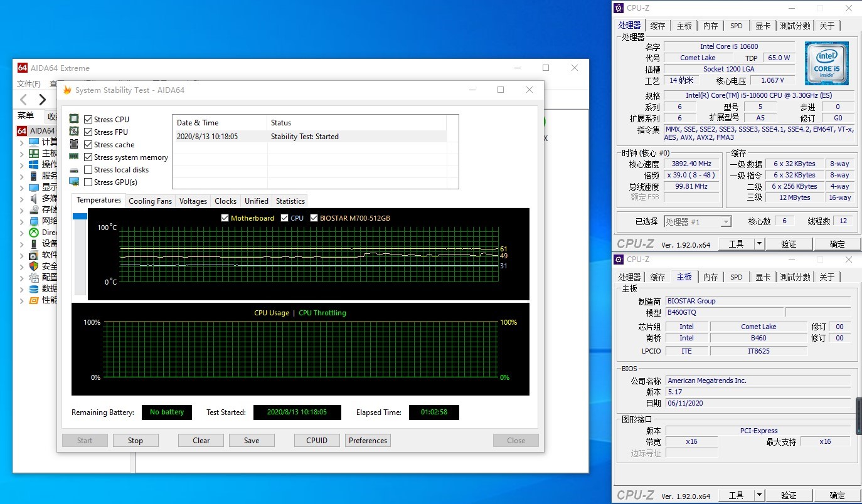
Task: Select the display icon beside 显示
Action: click(34, 187)
